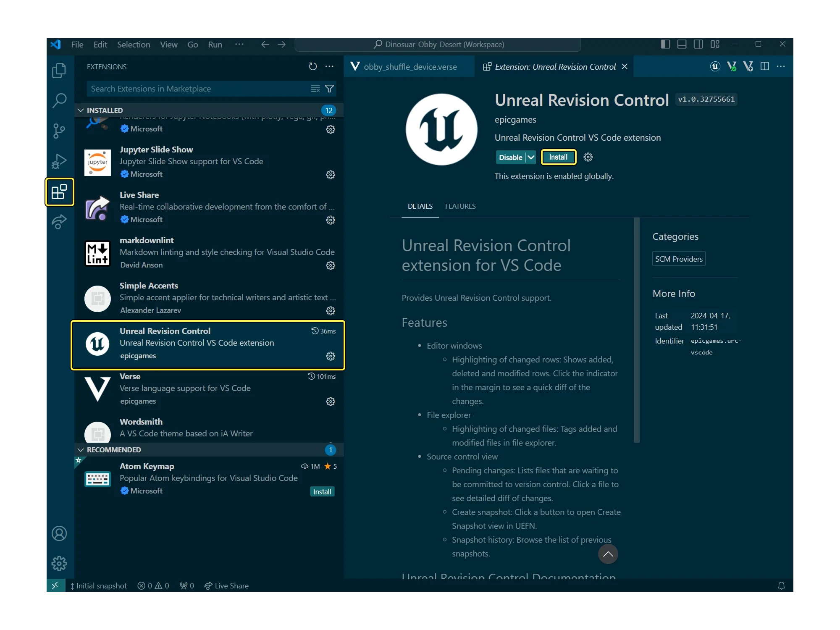Open the File menu

pos(77,44)
